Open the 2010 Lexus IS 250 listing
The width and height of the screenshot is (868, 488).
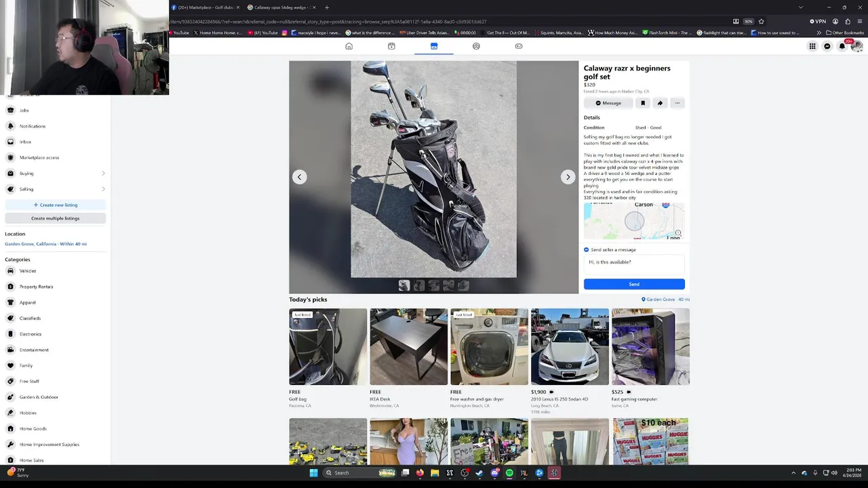pyautogui.click(x=570, y=361)
